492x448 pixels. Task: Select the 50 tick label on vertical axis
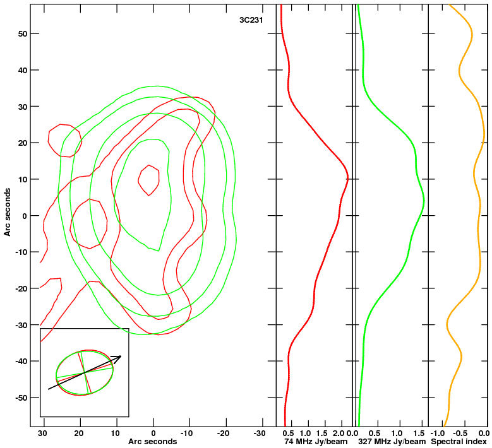click(23, 34)
